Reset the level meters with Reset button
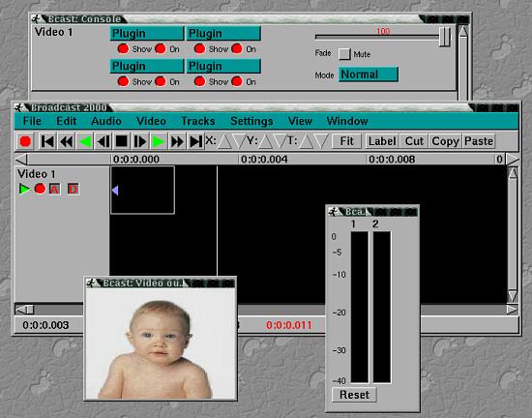Image resolution: width=532 pixels, height=418 pixels. pyautogui.click(x=354, y=395)
